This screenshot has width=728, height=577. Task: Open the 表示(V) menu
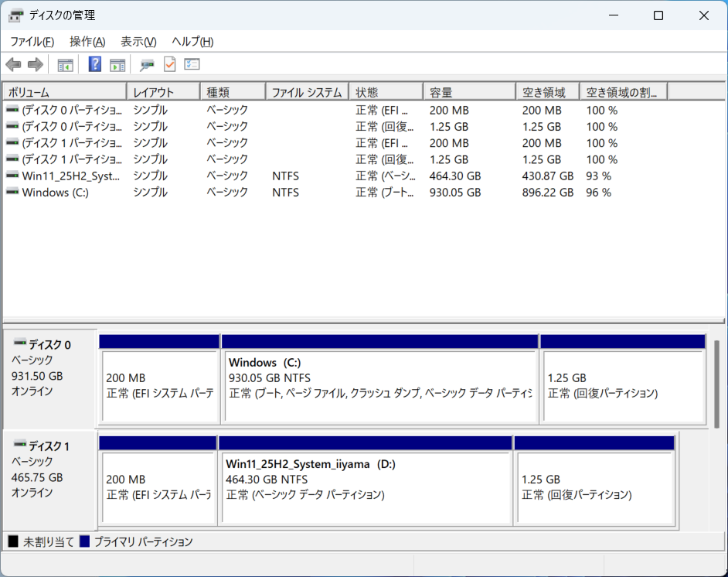click(138, 42)
